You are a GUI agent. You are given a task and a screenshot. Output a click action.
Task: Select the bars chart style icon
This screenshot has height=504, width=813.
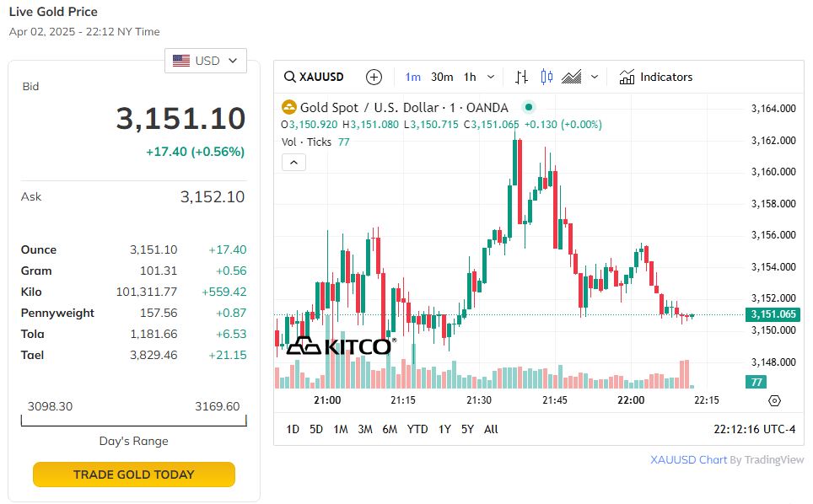(x=522, y=77)
